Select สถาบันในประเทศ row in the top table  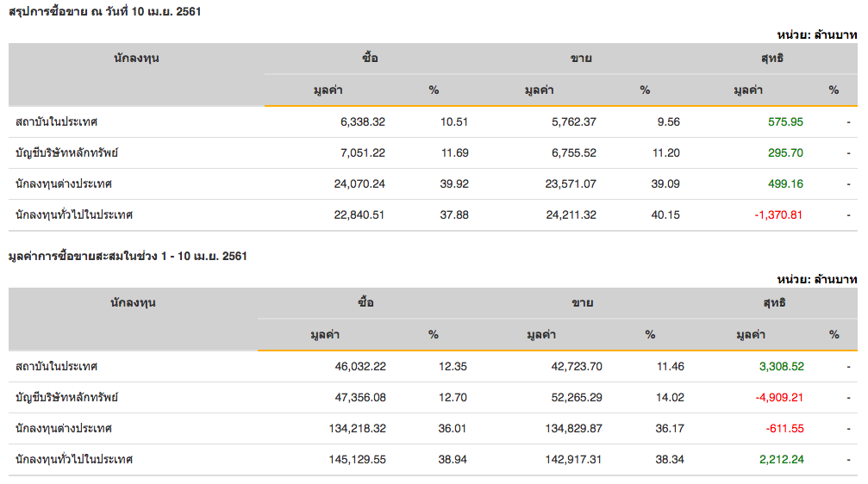pyautogui.click(x=56, y=122)
